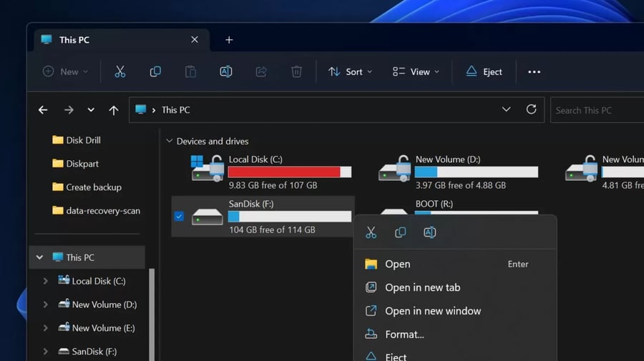The height and width of the screenshot is (361, 644).
Task: Click the Rename icon in the toolbar
Action: click(x=226, y=71)
